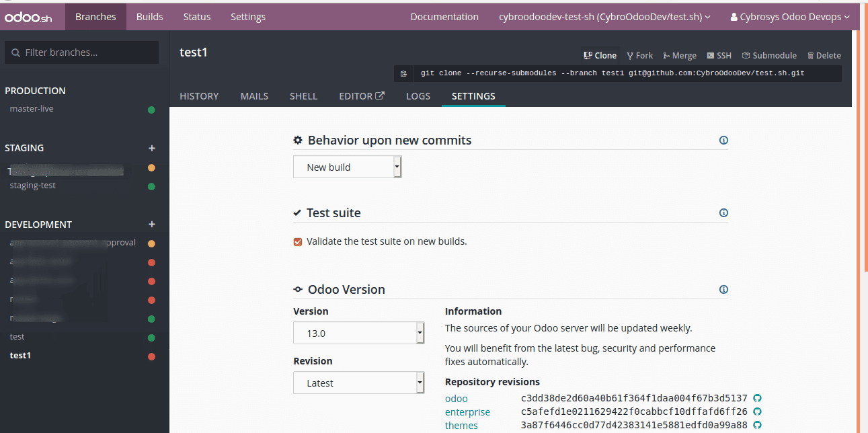Image resolution: width=868 pixels, height=433 pixels.
Task: Open the Revision Latest dropdown
Action: (x=358, y=383)
